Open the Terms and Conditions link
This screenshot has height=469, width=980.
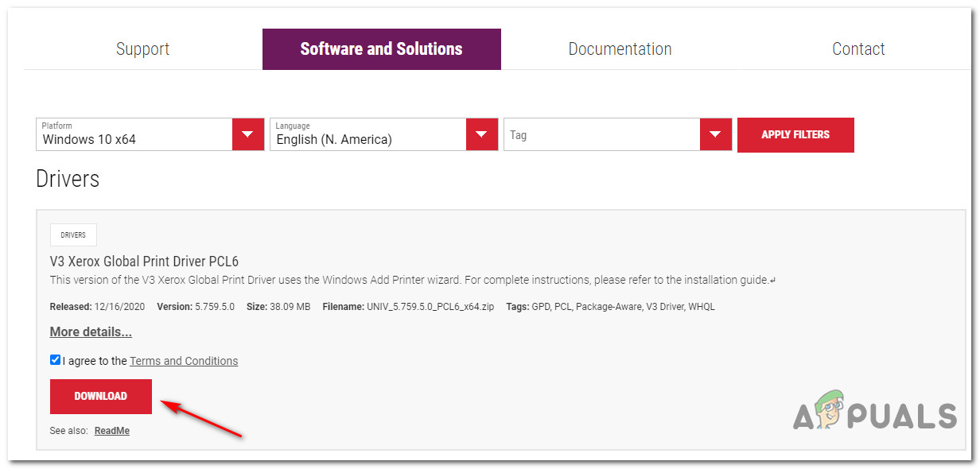(184, 361)
